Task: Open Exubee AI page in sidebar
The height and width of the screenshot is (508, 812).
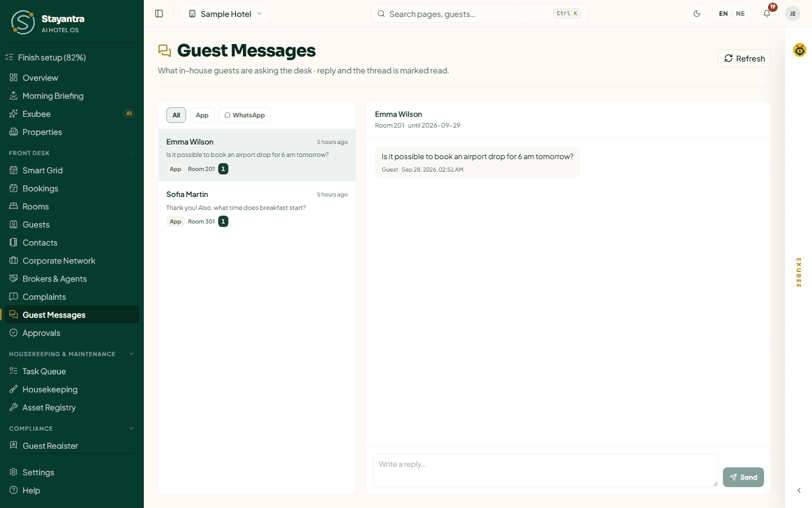Action: pos(72,114)
